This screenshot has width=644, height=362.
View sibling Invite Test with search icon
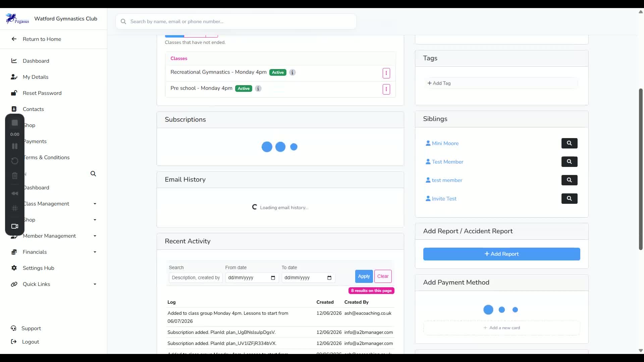point(569,198)
